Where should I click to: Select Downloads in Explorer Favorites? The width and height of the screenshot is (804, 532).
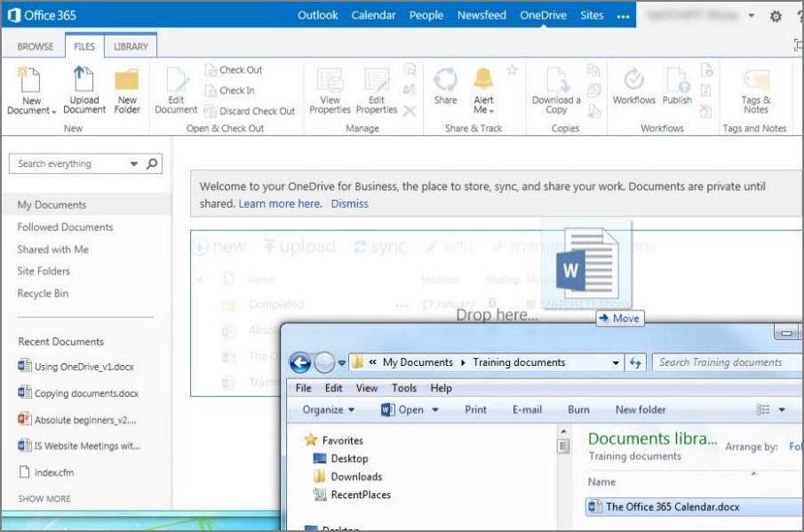(347, 477)
